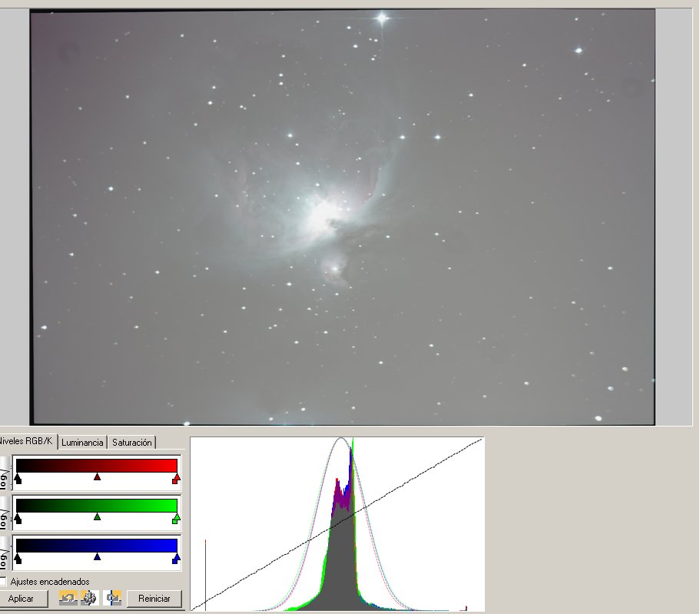Click the bright nebula core in the preview
Viewport: 700px width, 614px height.
click(x=322, y=215)
